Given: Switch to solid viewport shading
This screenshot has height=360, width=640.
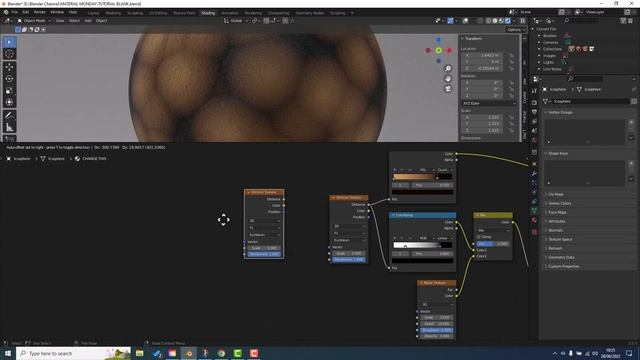Looking at the screenshot, I should pos(495,20).
